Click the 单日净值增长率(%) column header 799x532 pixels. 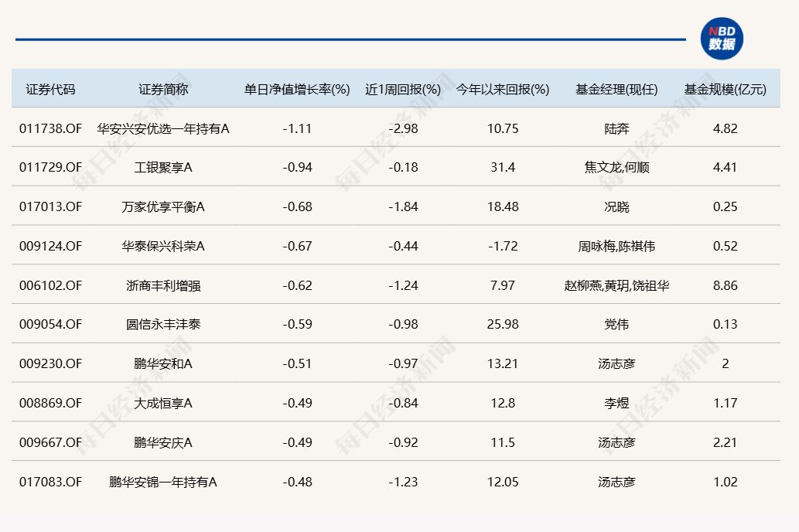297,90
